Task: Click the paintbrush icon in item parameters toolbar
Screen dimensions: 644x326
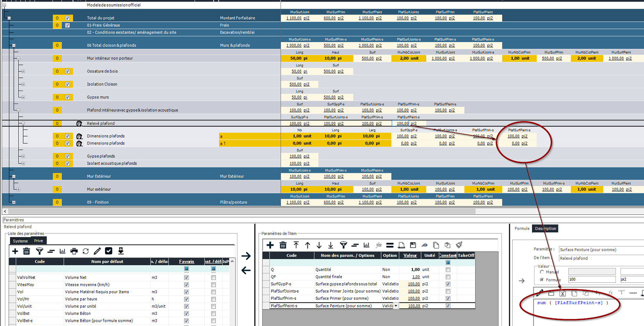Action: click(x=459, y=245)
